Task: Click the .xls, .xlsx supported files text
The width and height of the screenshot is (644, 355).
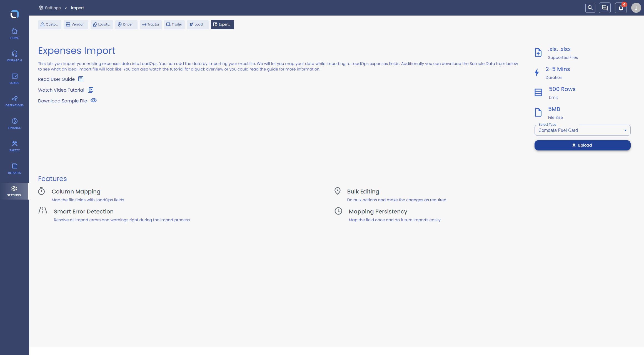Action: pos(559,49)
